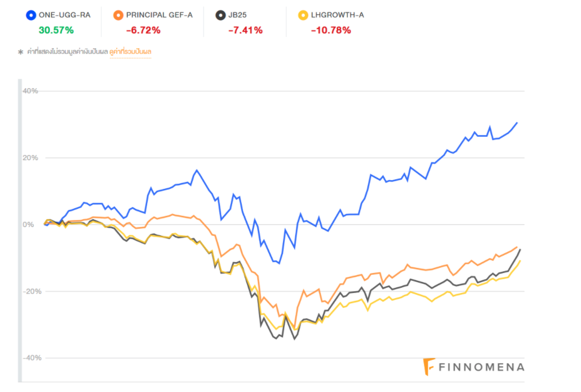Click the blue ONE-UGG-RA legend circle
The image size is (581, 392).
(32, 15)
